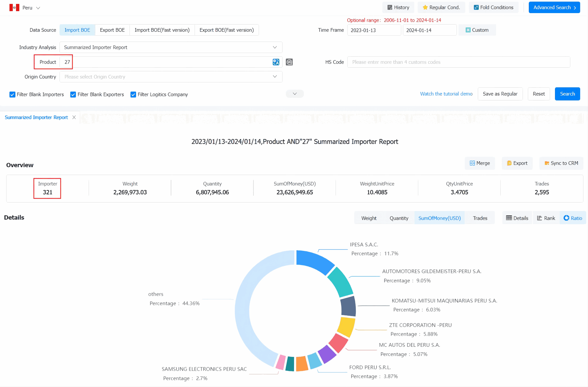Click the Export icon button
Image resolution: width=588 pixels, height=387 pixels.
[x=517, y=163]
